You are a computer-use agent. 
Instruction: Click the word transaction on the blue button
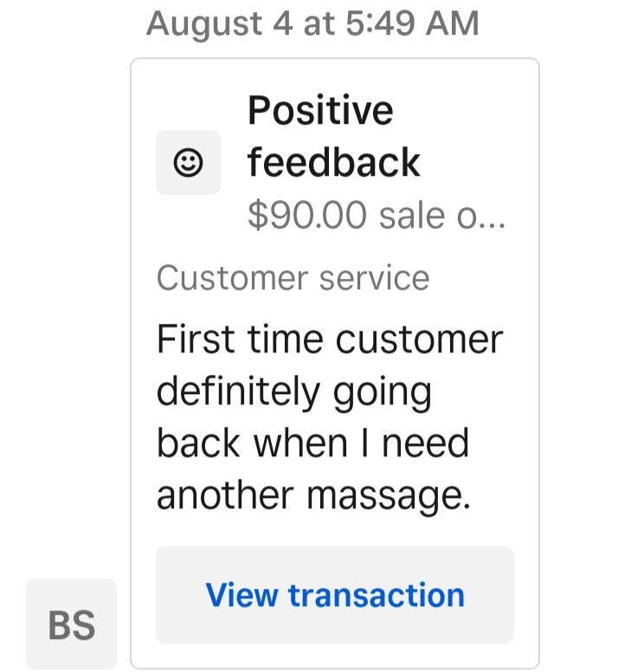(377, 595)
